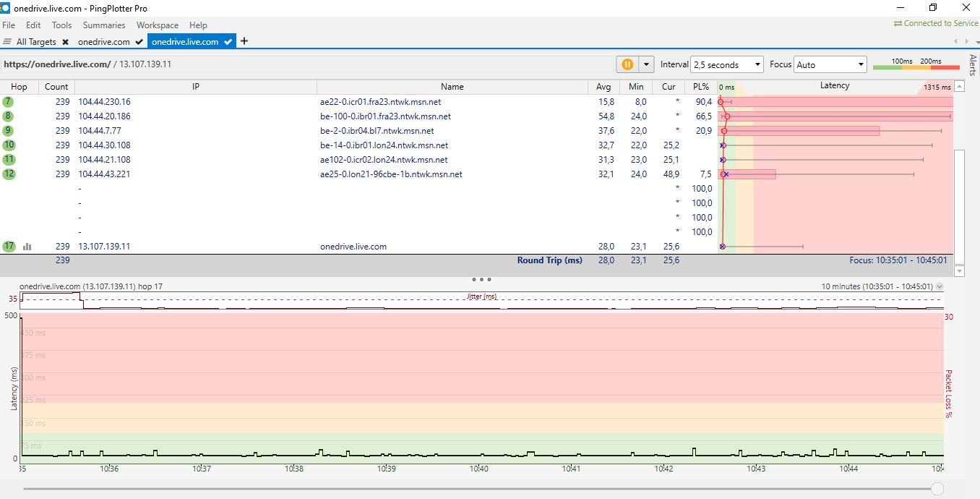The height and width of the screenshot is (499, 980).
Task: Open the arrow dropdown beside the pause button
Action: tap(646, 64)
